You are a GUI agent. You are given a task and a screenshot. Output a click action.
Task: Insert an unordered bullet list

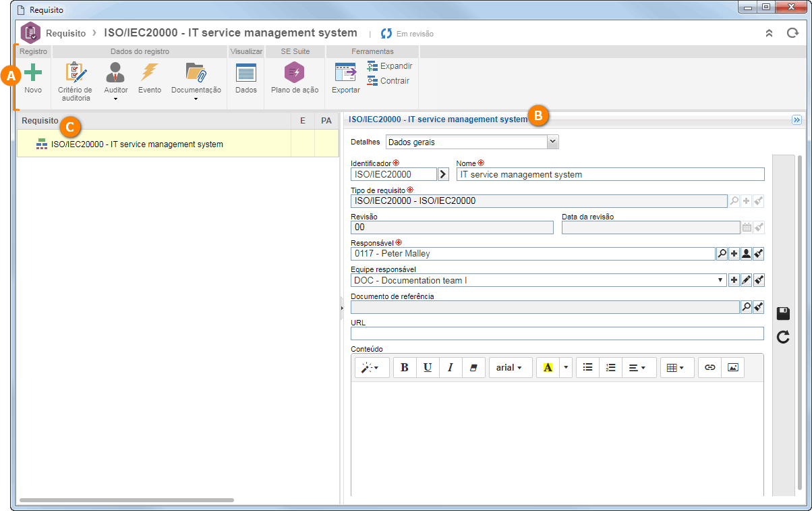pos(587,367)
